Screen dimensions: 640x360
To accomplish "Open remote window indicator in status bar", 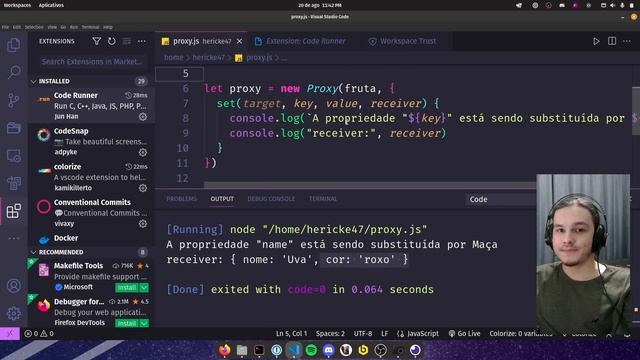I will 10,334.
